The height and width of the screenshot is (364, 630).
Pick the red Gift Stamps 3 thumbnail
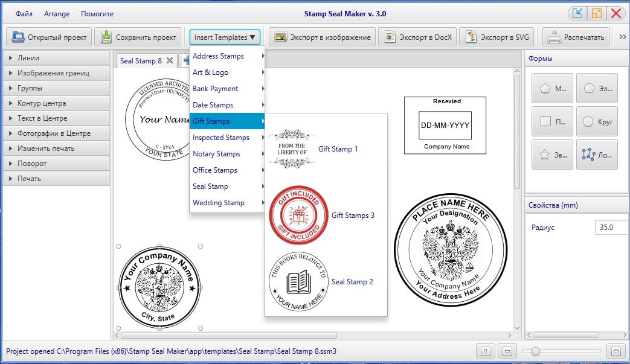pyautogui.click(x=298, y=215)
